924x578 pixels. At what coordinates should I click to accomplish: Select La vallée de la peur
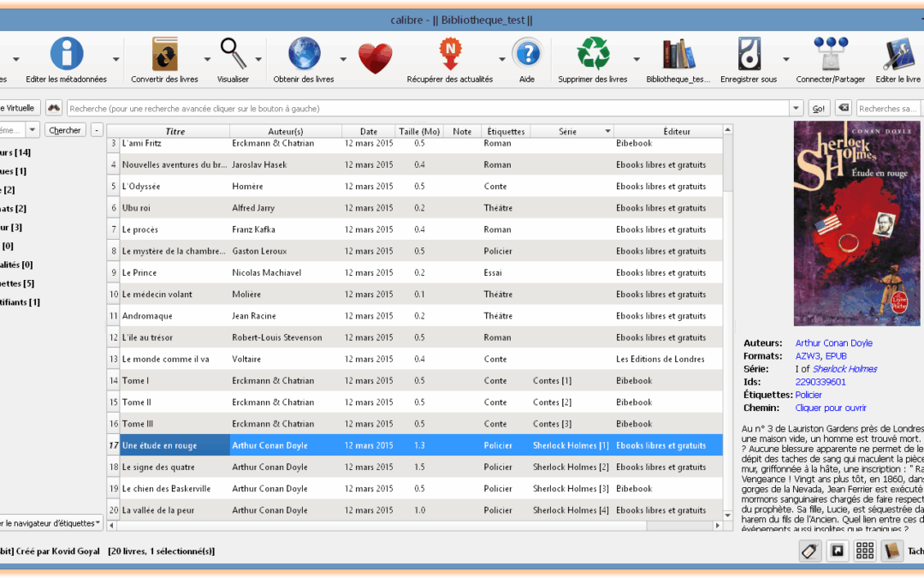tap(415, 510)
